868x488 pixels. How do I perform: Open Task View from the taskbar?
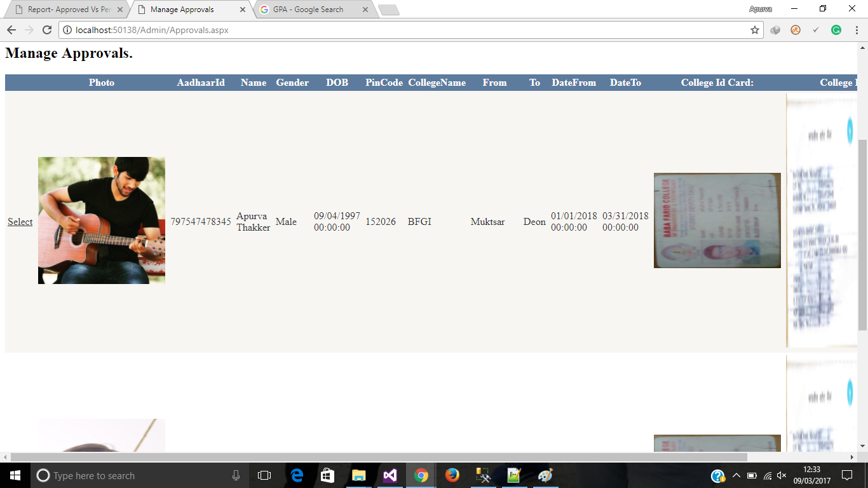point(264,475)
